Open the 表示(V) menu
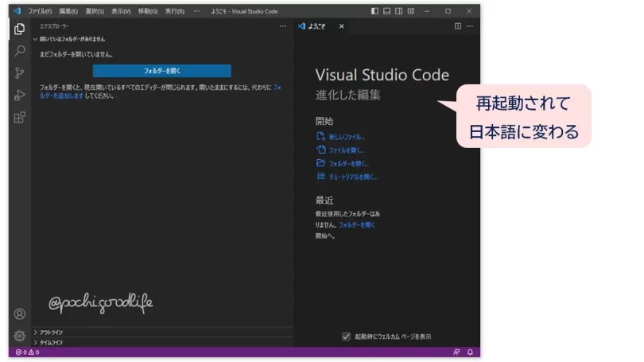The width and height of the screenshot is (644, 362). (121, 11)
